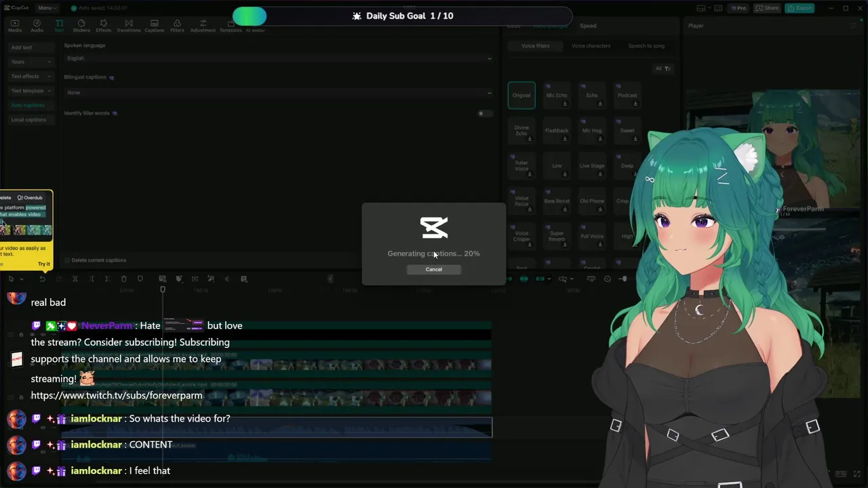Expand the Yours category

pos(31,62)
